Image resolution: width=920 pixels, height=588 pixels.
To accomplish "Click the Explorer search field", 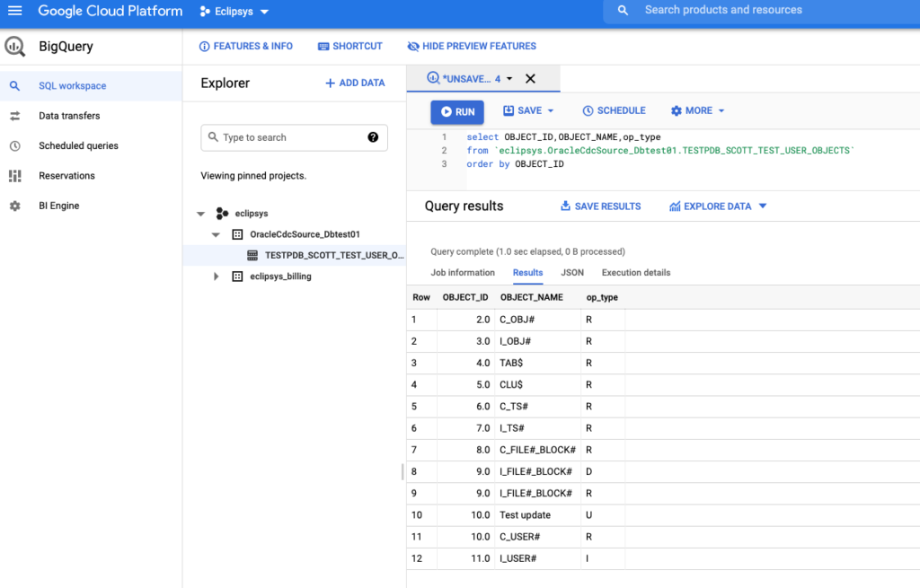I will (x=287, y=137).
